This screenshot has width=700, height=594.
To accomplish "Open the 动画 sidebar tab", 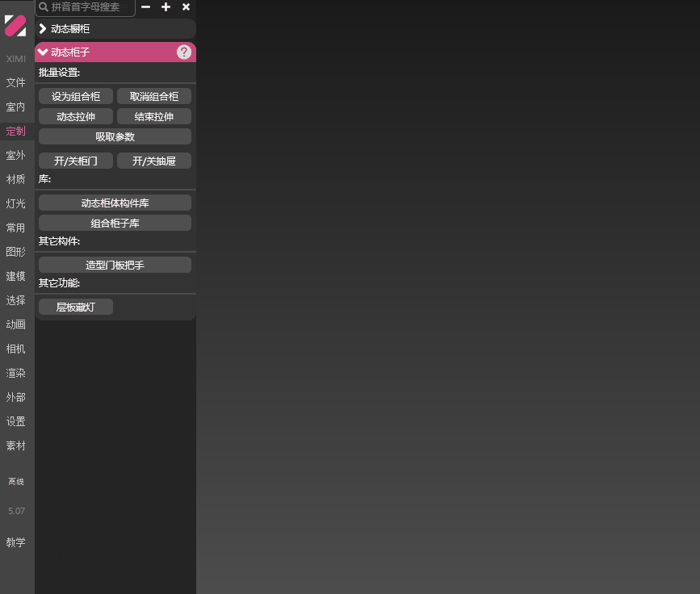I will point(16,324).
